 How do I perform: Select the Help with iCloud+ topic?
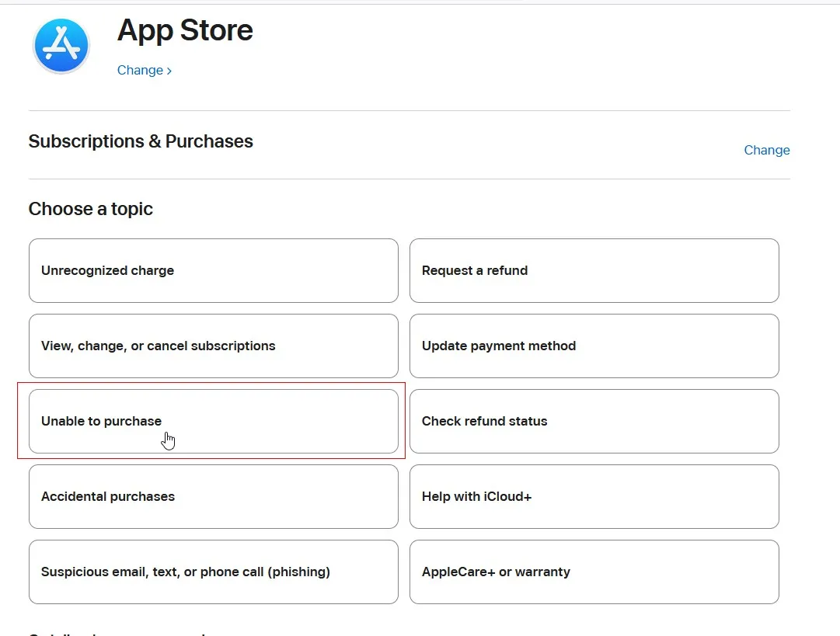tap(594, 496)
